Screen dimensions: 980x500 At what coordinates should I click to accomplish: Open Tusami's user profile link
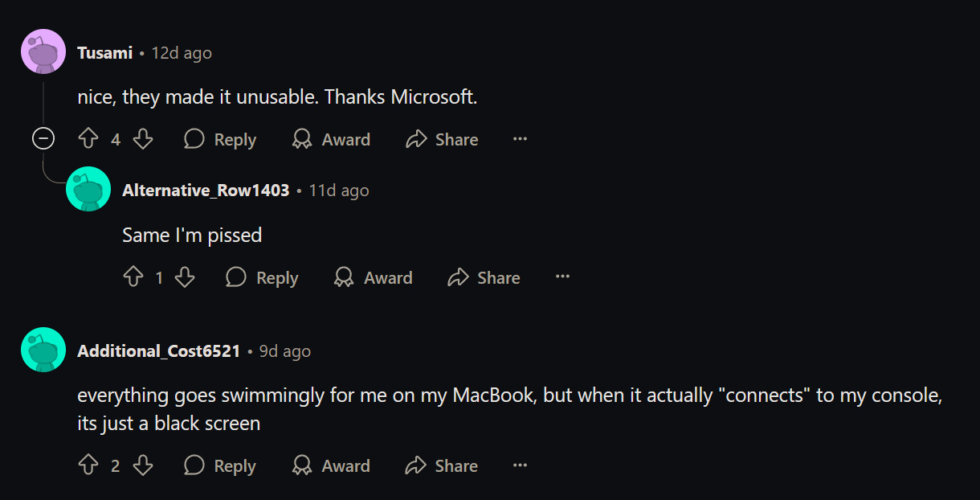(x=104, y=53)
